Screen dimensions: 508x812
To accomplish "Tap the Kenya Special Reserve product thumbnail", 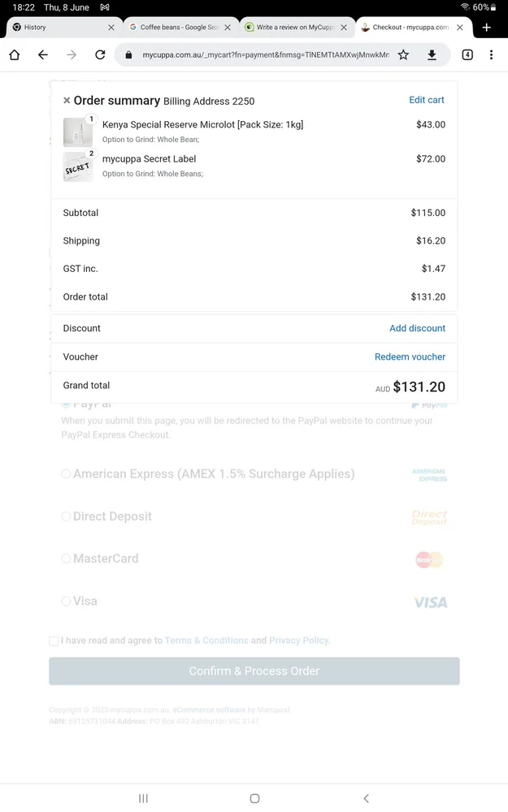I will click(x=78, y=132).
